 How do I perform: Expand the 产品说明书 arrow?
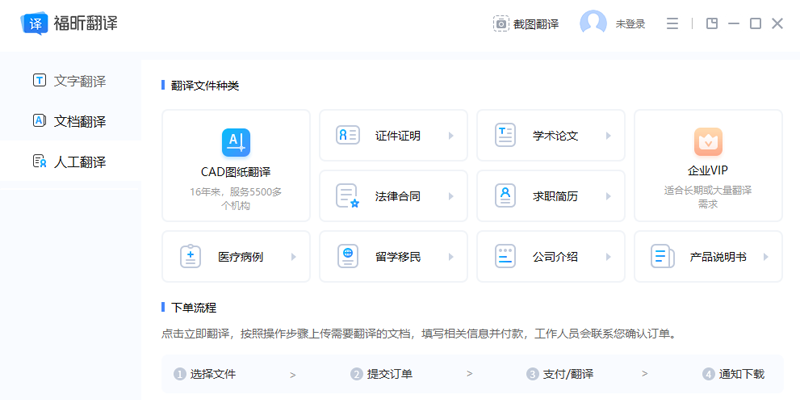tap(766, 257)
